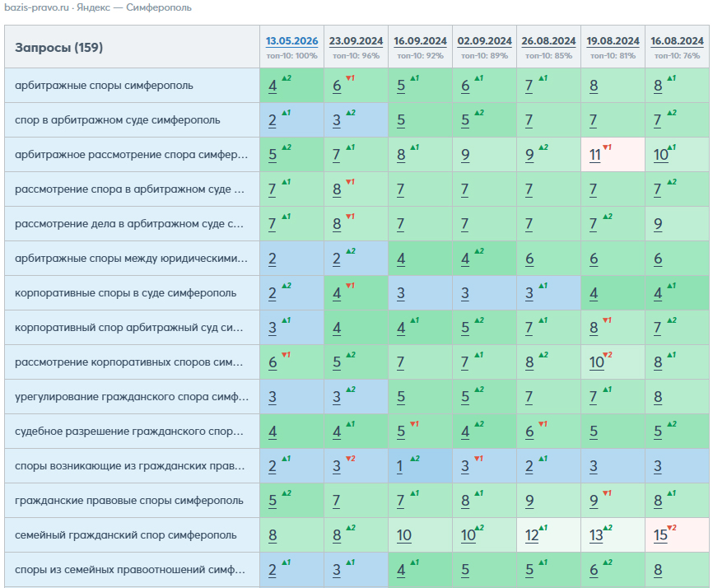Select query 'спор в арбитражном суде симферополь'
The height and width of the screenshot is (588, 713).
pyautogui.click(x=117, y=120)
